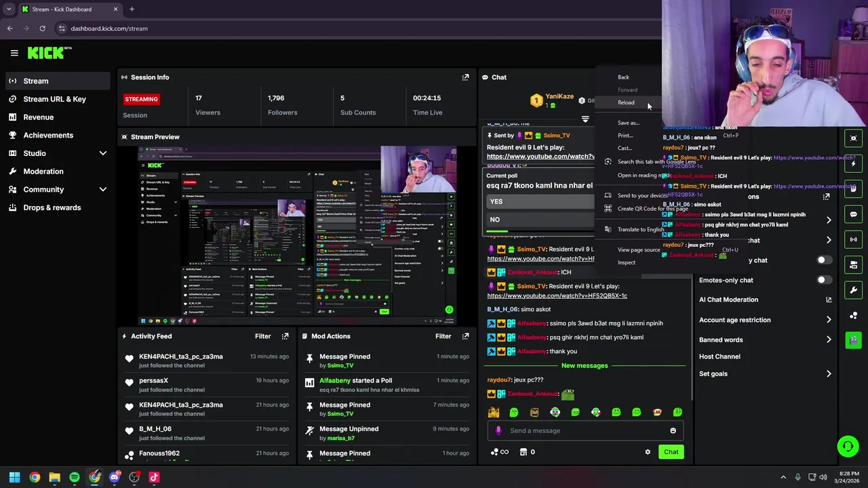Click the three-dots cluster icon in the right rail

tap(853, 316)
